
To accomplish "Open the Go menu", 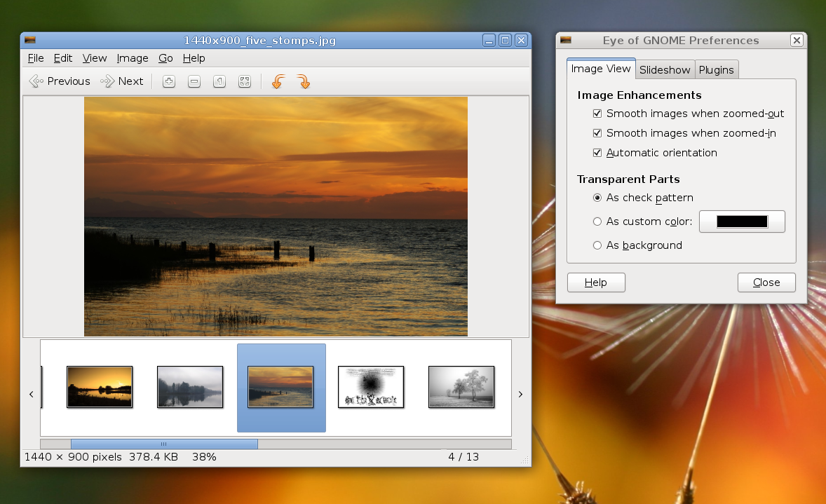I will [165, 58].
